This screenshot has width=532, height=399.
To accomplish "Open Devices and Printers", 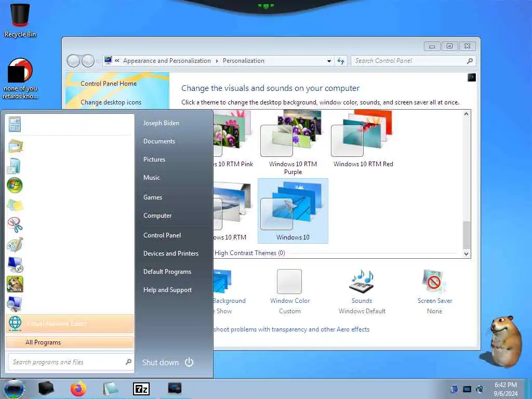I will coord(170,254).
